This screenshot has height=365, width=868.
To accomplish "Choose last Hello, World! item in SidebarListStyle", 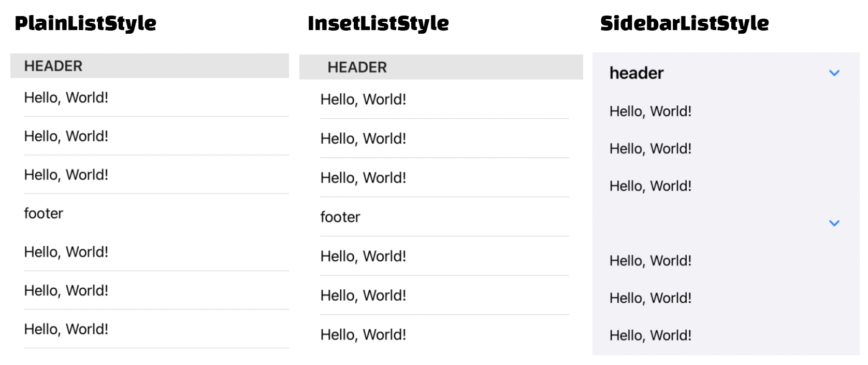I will [x=650, y=335].
